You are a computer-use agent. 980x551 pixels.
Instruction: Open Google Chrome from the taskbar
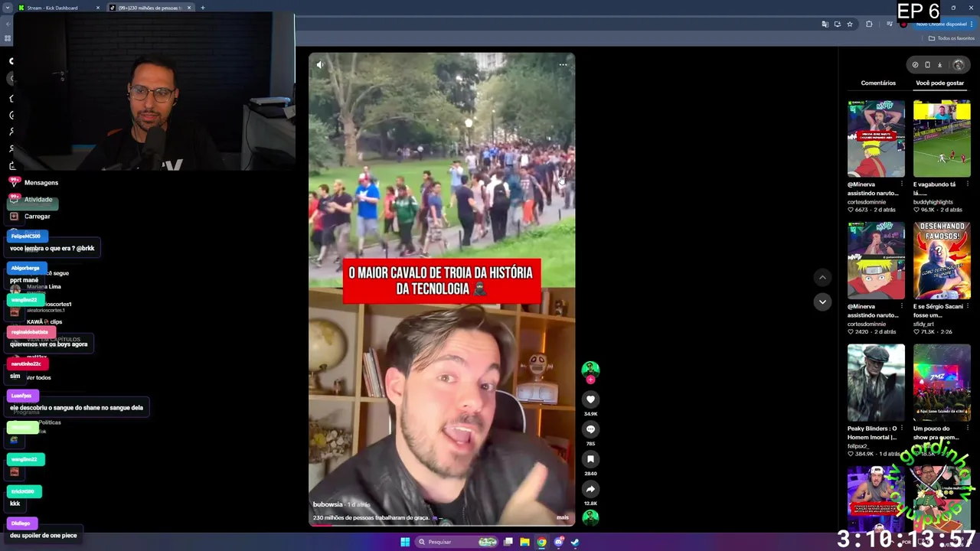pyautogui.click(x=541, y=542)
